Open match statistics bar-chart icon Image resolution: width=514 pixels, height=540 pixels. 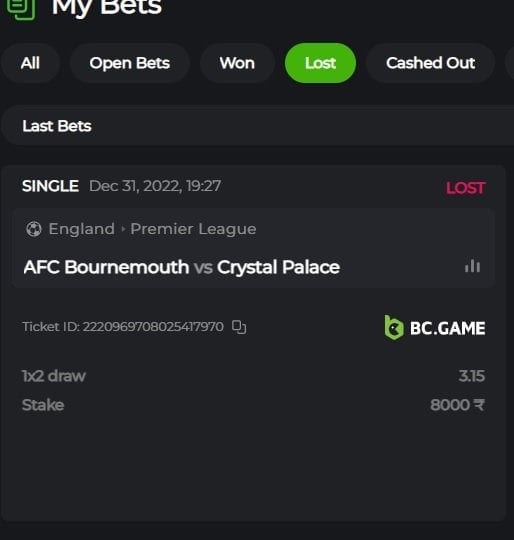point(472,266)
